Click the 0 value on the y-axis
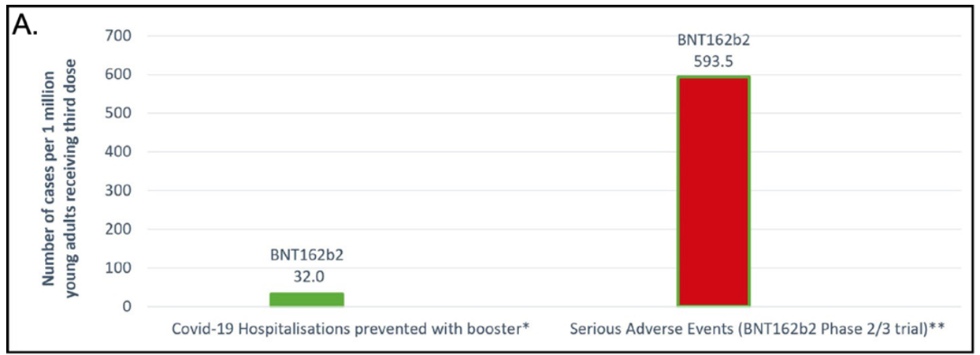This screenshot has width=980, height=355. (125, 307)
